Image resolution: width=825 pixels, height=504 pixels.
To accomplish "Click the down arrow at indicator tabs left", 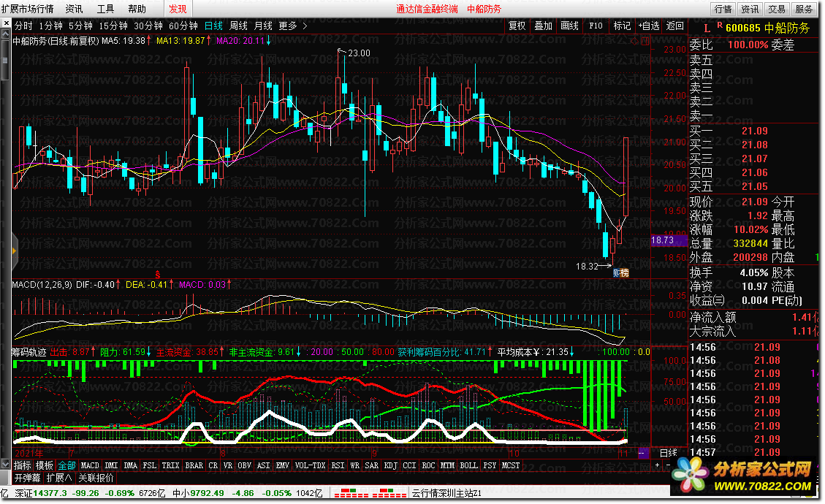I will pos(6,465).
